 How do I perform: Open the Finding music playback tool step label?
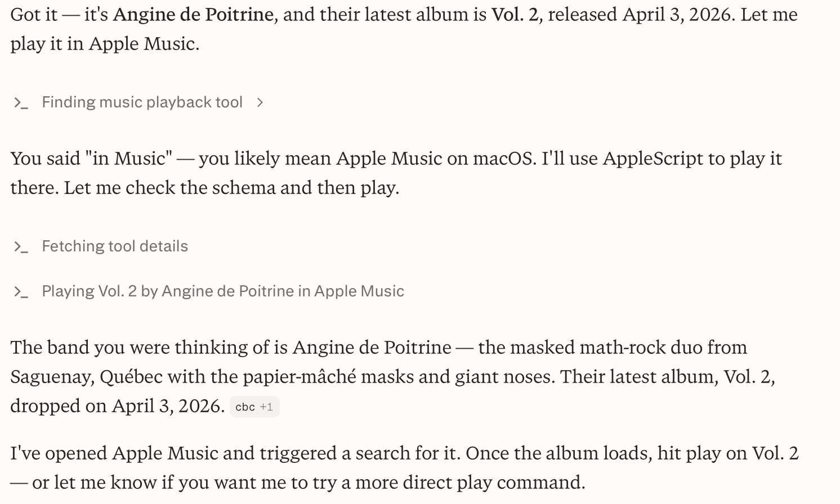click(142, 102)
